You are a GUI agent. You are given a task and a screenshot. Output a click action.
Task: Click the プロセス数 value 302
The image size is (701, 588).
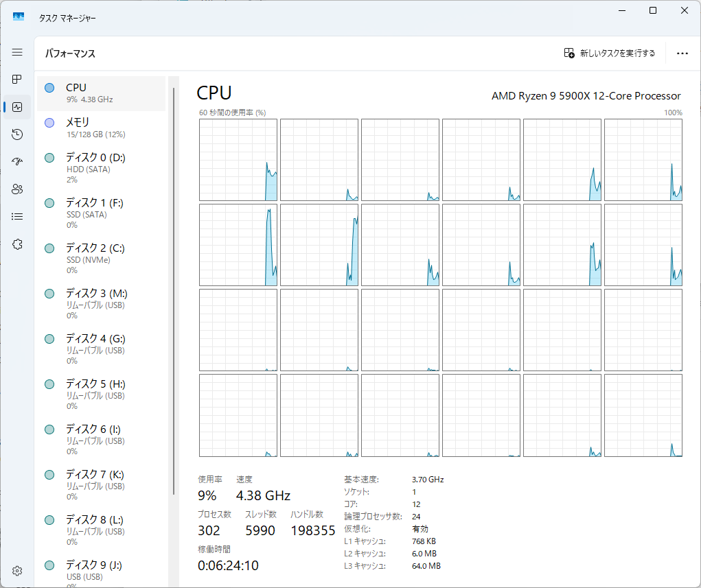point(209,530)
